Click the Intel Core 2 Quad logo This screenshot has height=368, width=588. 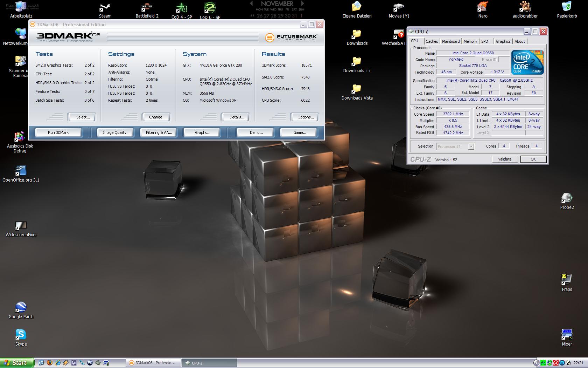(527, 62)
